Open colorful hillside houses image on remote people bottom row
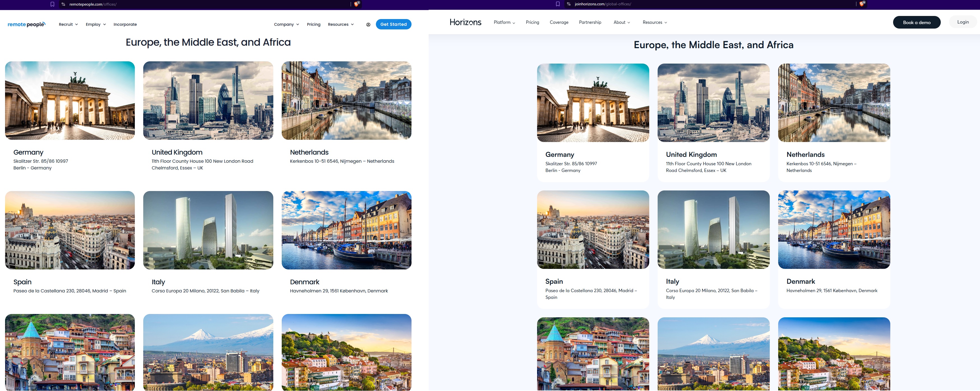 [70, 352]
